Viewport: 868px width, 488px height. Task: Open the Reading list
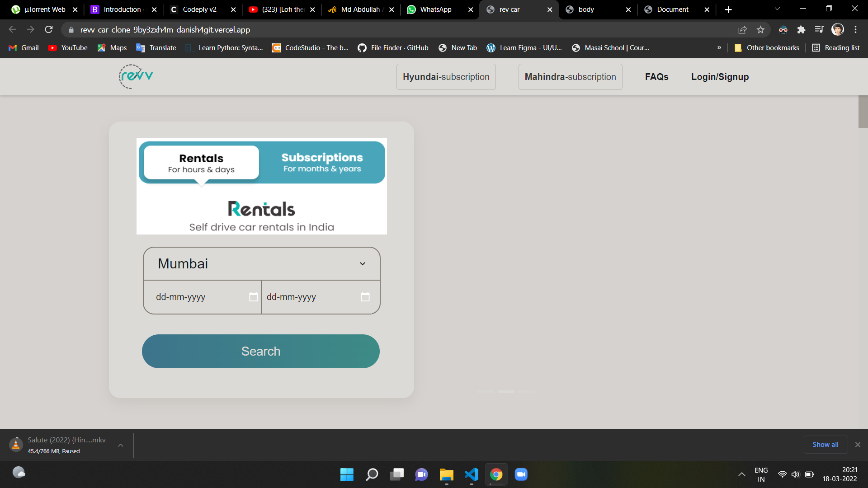(836, 48)
